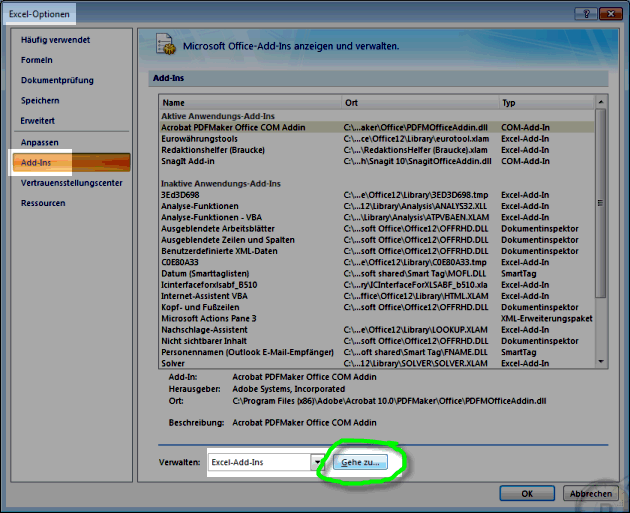The height and width of the screenshot is (513, 630).
Task: Select Datum (Smarttaglisten) entry
Action: pyautogui.click(x=376, y=274)
